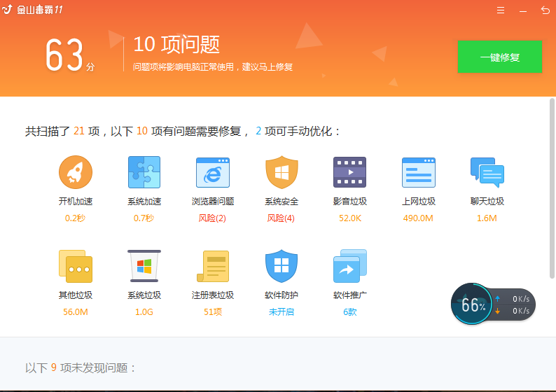Click the 风险(4) link under 系统安全
556x392 pixels.
282,218
